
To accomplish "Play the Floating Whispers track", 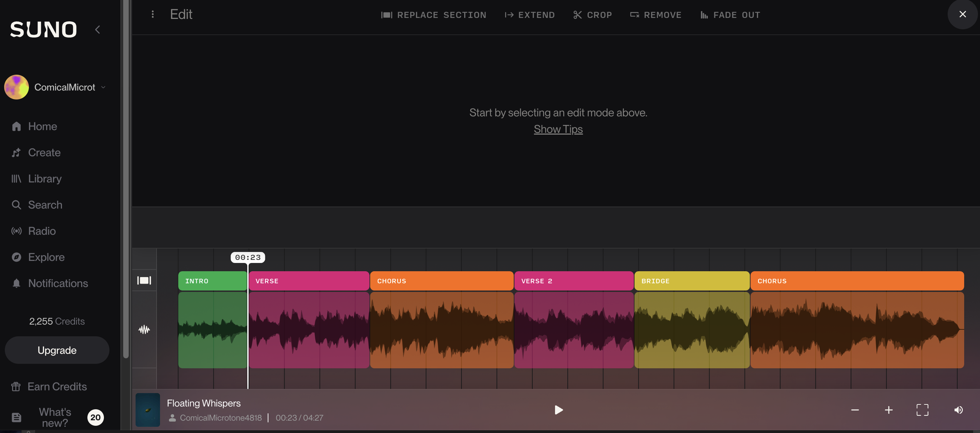I will click(x=558, y=410).
